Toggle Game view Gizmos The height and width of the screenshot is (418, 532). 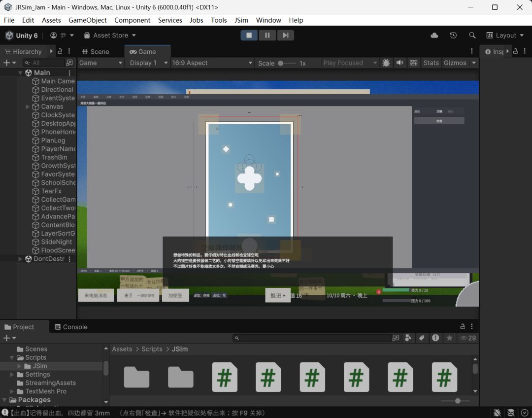455,63
